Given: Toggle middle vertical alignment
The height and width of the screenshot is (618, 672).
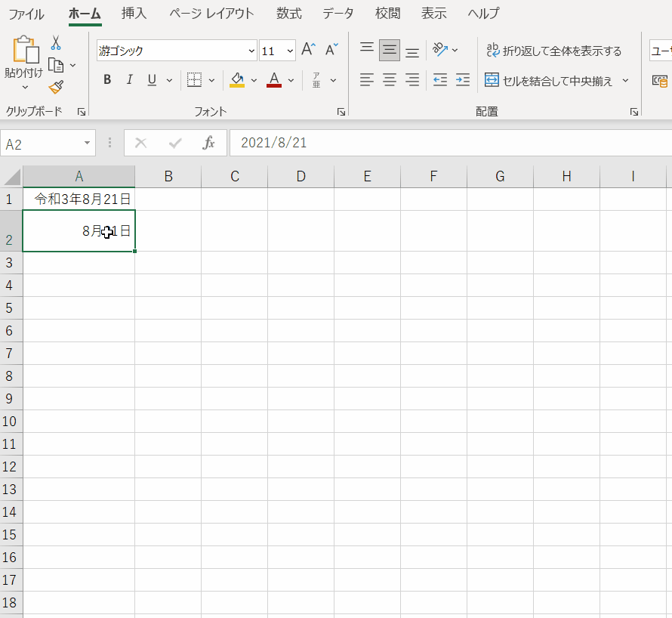Looking at the screenshot, I should tap(389, 48).
